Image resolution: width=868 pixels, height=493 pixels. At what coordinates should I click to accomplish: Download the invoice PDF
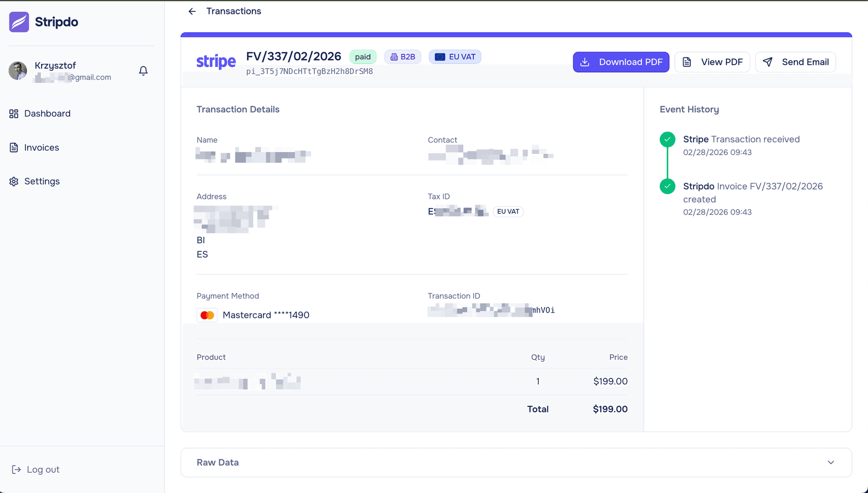click(621, 62)
